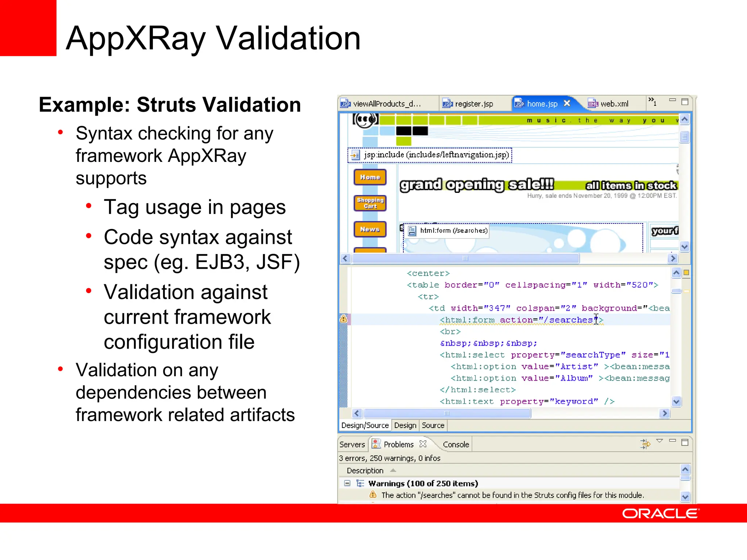
Task: Click the XML icon on web.xml tab
Action: pos(593,104)
